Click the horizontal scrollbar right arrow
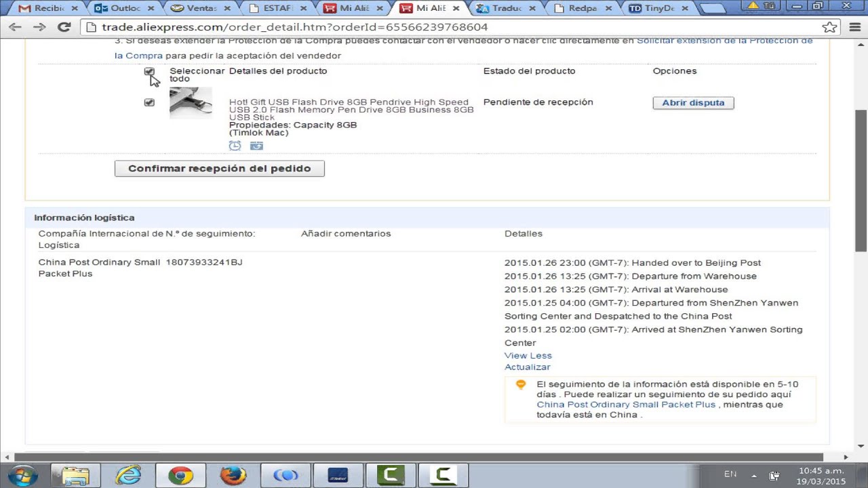Image resolution: width=868 pixels, height=488 pixels. 846,457
